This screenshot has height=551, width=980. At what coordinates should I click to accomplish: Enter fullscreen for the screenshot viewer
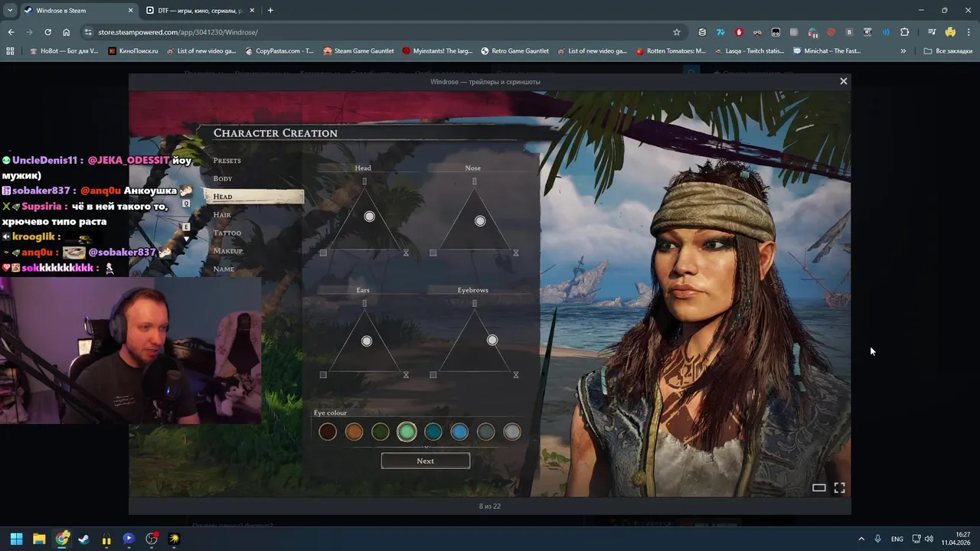839,487
